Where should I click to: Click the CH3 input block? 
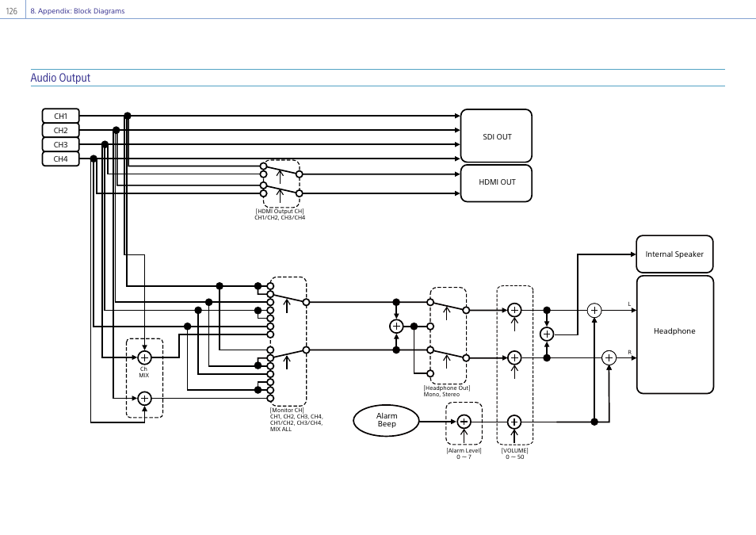pos(61,144)
